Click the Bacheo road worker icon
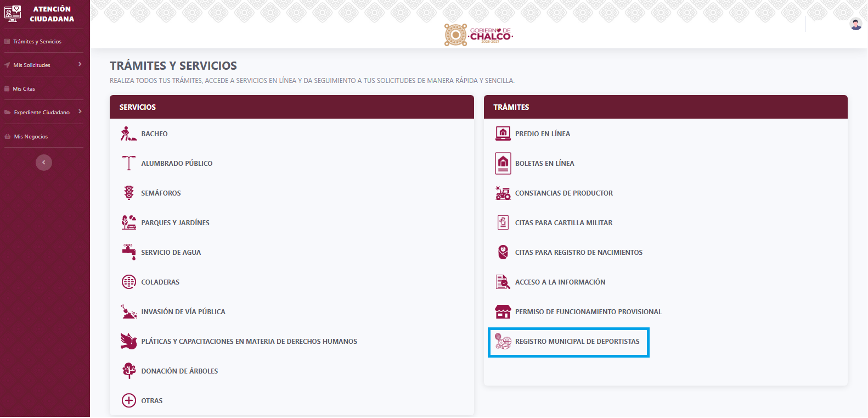This screenshot has height=418, width=868. tap(129, 133)
